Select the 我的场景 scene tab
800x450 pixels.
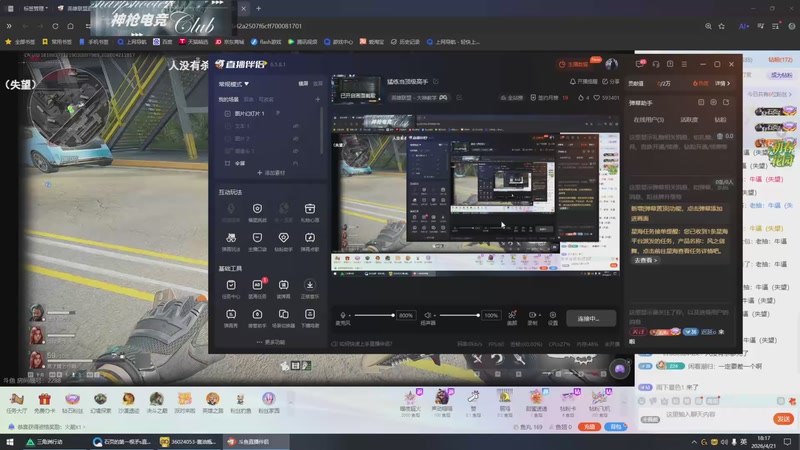[x=229, y=99]
